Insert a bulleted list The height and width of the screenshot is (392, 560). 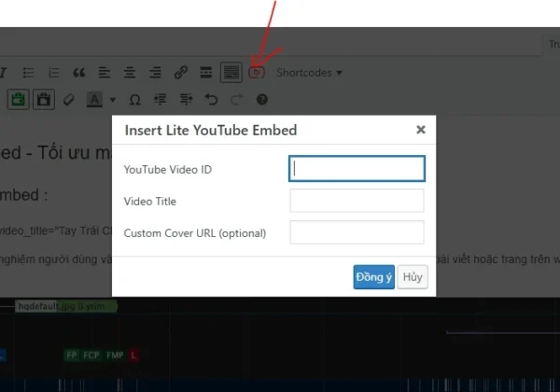[x=28, y=73]
